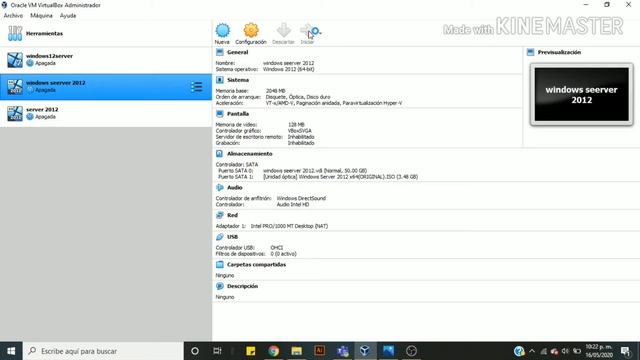640x360 pixels.
Task: Open the Photos app on taskbar
Action: click(x=388, y=351)
